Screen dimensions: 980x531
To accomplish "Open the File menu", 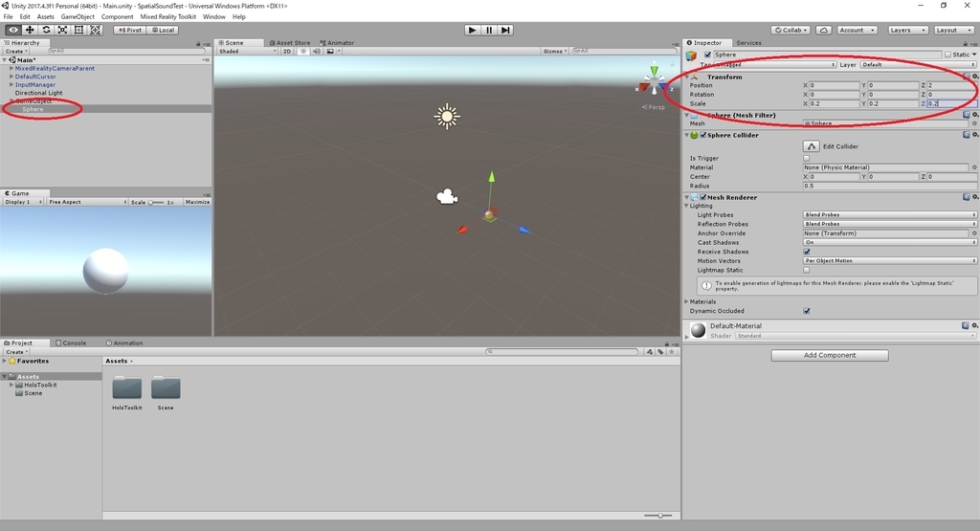I will click(8, 17).
